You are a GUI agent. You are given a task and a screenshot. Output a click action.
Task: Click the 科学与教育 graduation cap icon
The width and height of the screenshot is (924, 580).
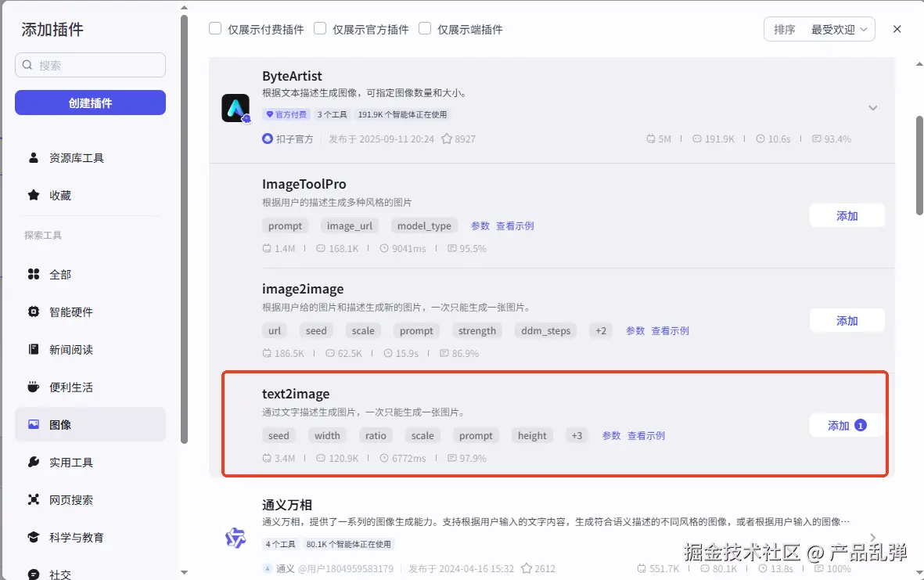point(34,537)
